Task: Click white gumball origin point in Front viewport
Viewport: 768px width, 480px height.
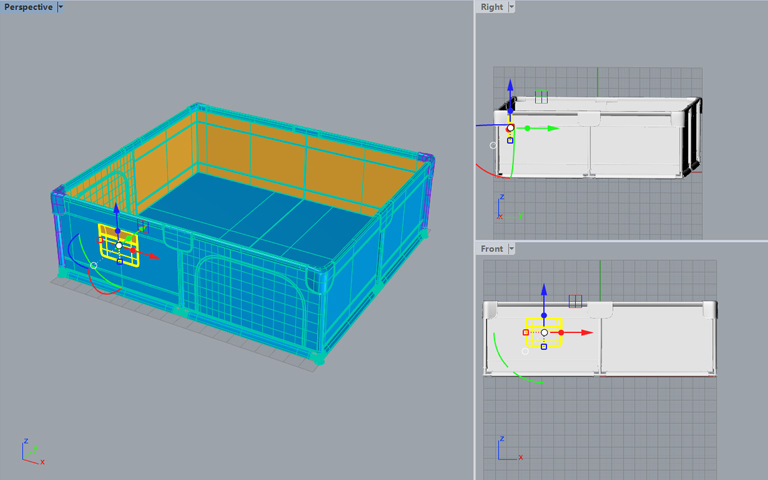Action: [544, 332]
